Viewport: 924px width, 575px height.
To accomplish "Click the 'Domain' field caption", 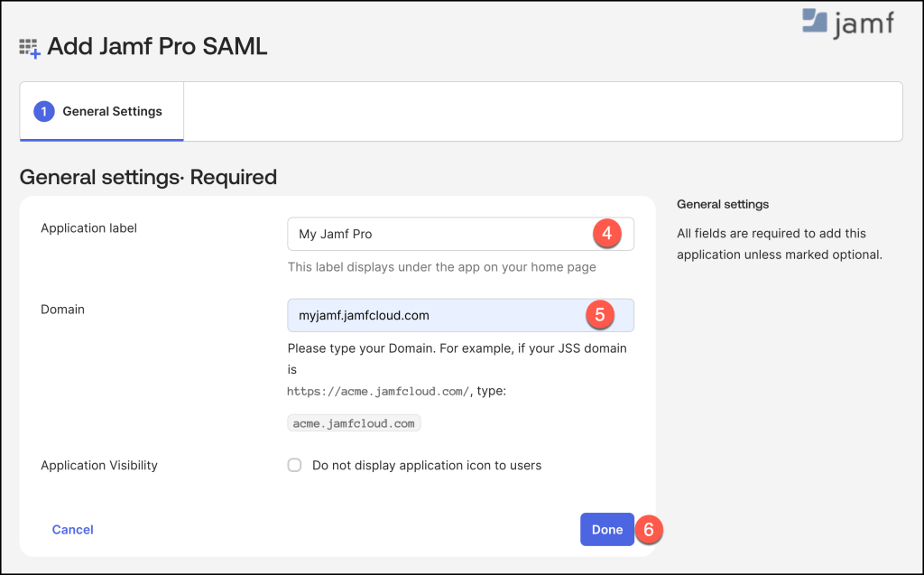I will click(x=63, y=310).
